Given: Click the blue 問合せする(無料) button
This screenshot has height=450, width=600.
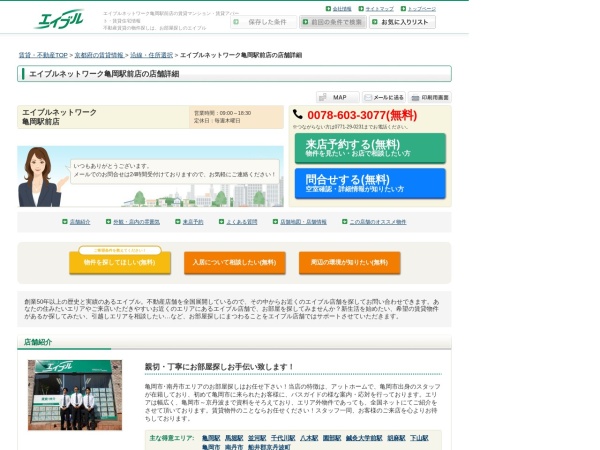Looking at the screenshot, I should coord(370,184).
